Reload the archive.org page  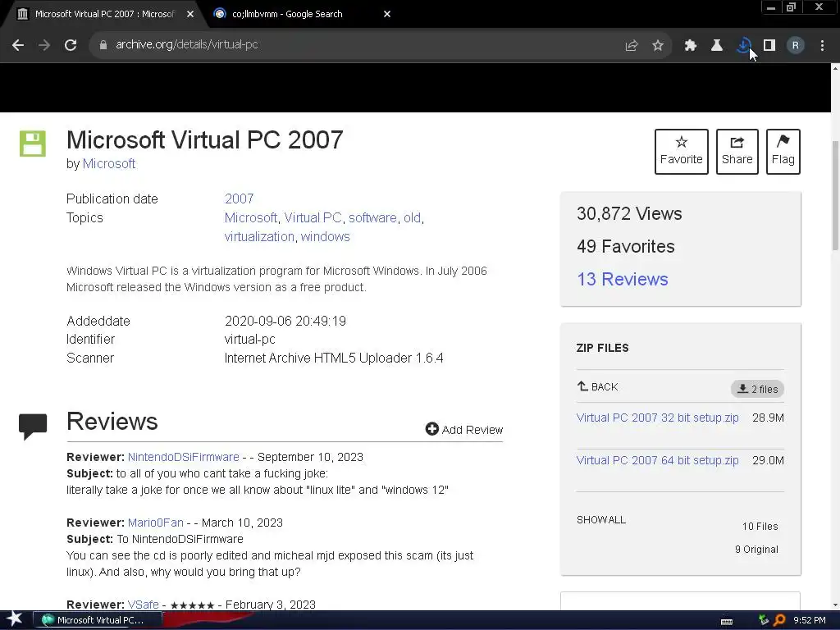tap(71, 45)
